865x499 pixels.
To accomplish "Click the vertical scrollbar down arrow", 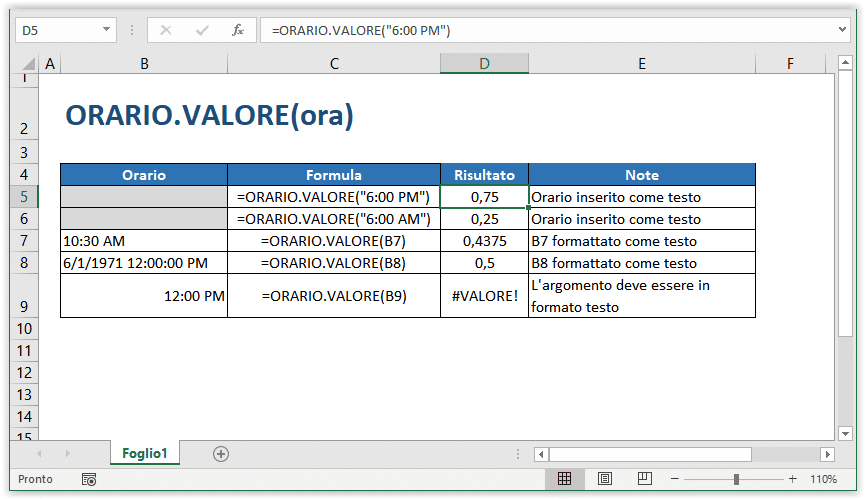I will click(x=845, y=433).
